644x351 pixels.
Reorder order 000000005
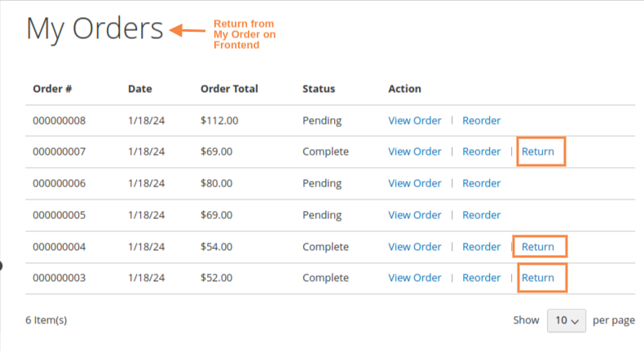[x=481, y=215]
